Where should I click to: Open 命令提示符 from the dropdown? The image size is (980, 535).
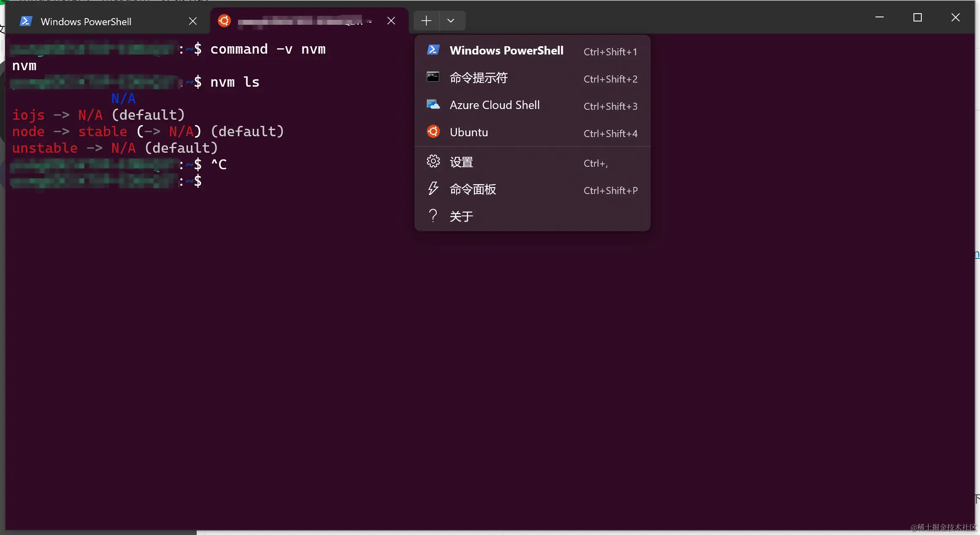point(478,78)
